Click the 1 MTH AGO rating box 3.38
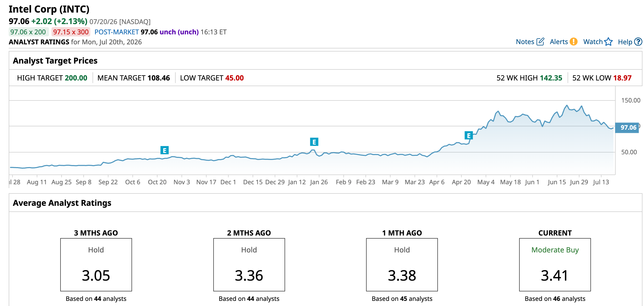Screen dimensions: 644x306 pyautogui.click(x=402, y=265)
